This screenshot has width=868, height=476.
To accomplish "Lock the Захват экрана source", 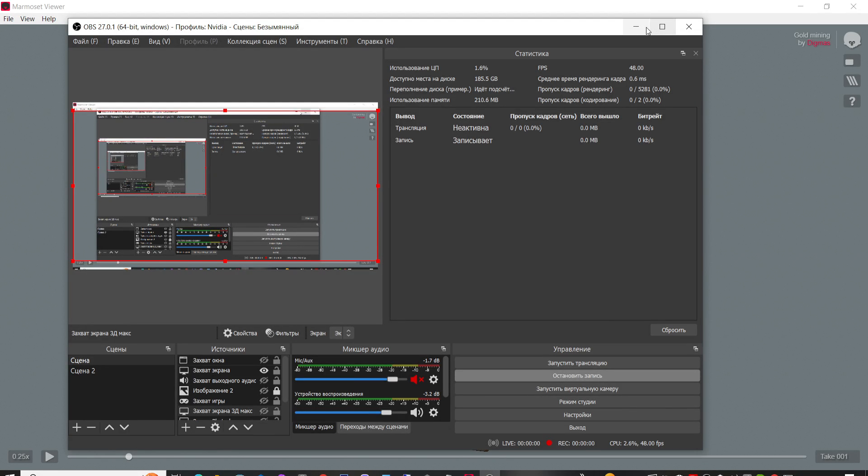I will 277,370.
